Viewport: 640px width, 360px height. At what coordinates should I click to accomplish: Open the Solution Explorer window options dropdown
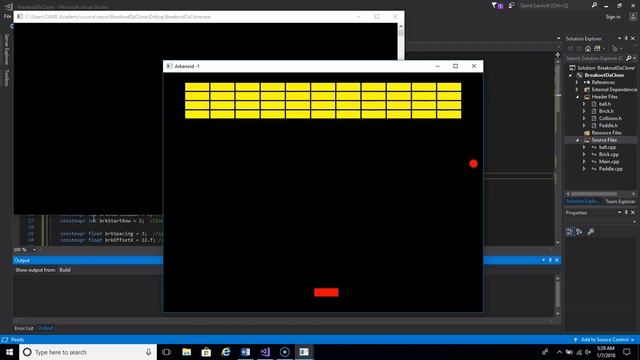click(x=620, y=38)
